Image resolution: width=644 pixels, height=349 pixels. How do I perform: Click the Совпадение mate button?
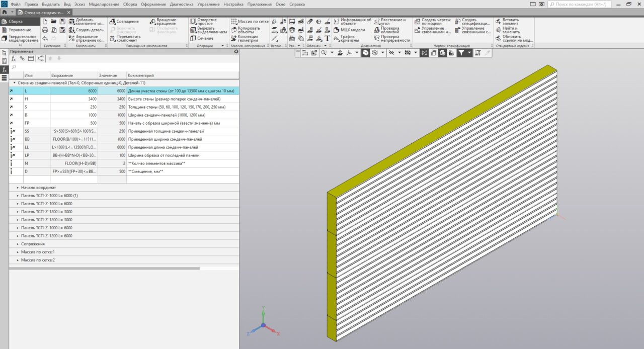coord(124,22)
